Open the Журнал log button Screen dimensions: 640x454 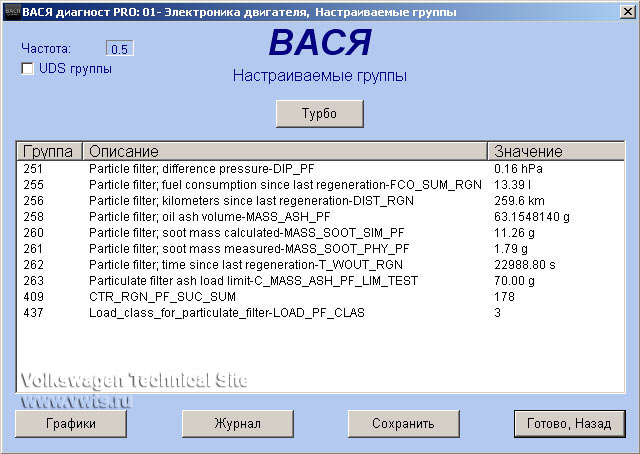point(238,423)
